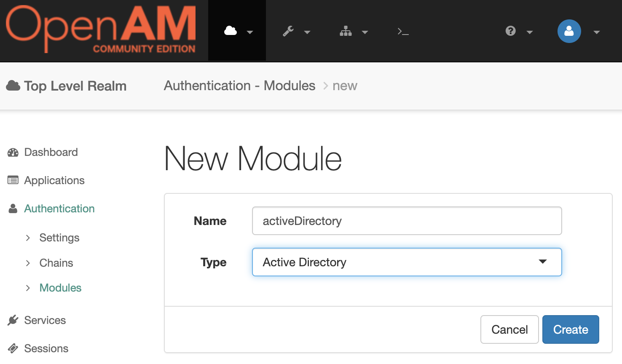Viewport: 622px width, 364px height.
Task: Focus the Name input field
Action: [x=407, y=221]
